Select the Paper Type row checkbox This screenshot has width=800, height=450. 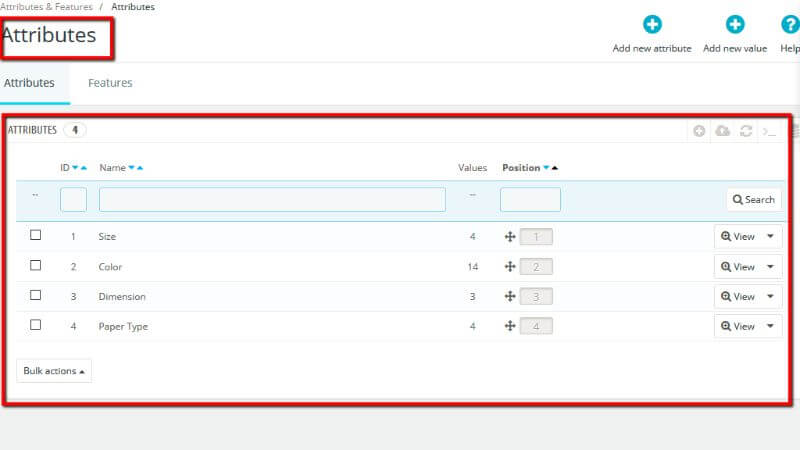pyautogui.click(x=35, y=325)
